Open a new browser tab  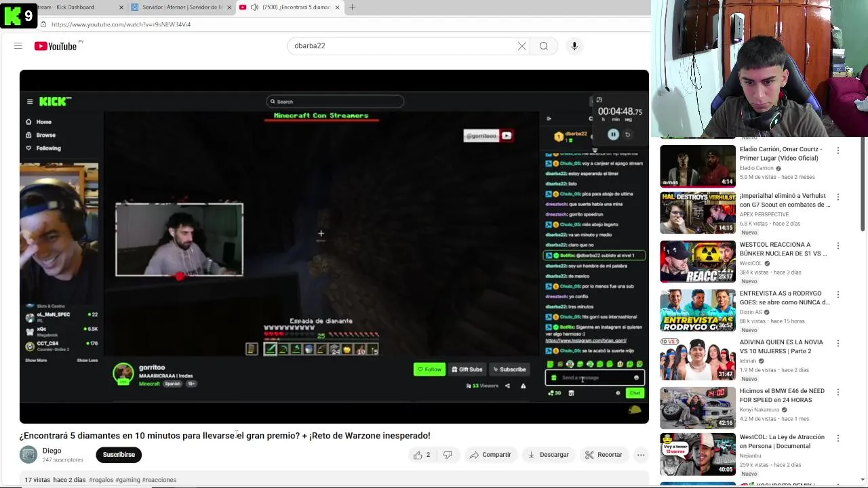coord(352,7)
